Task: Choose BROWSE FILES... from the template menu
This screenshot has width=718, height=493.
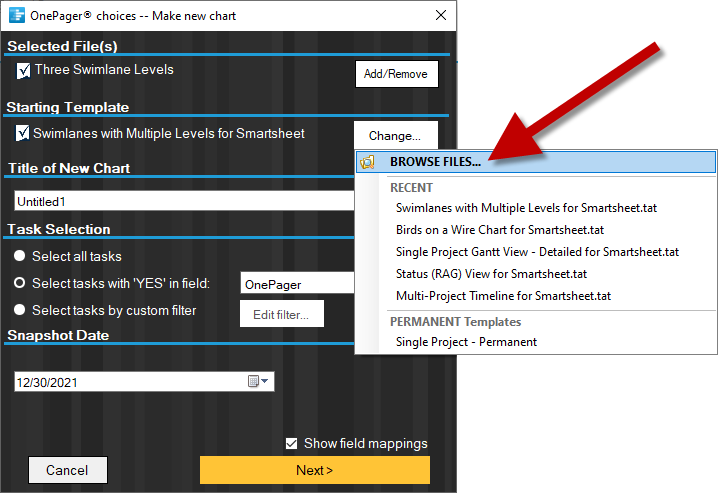Action: point(536,162)
